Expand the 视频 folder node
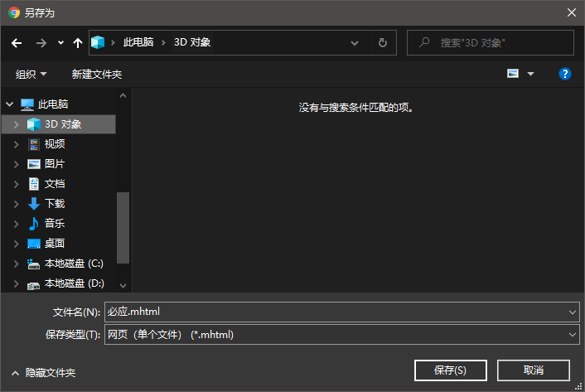This screenshot has height=392, width=585. 17,144
